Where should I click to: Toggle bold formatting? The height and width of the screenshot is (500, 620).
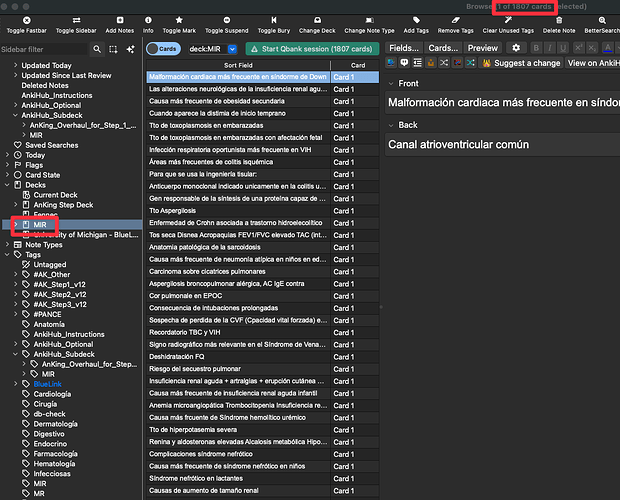(x=536, y=48)
